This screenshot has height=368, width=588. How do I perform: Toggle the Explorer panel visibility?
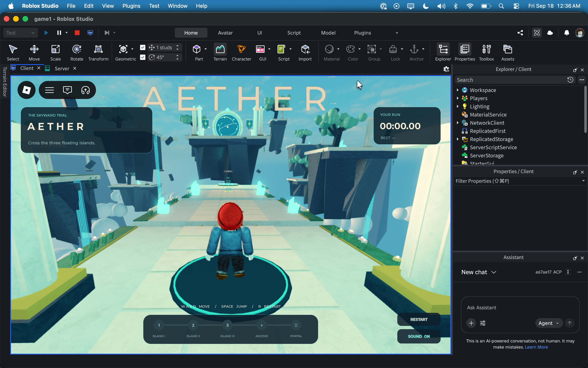pos(443,53)
